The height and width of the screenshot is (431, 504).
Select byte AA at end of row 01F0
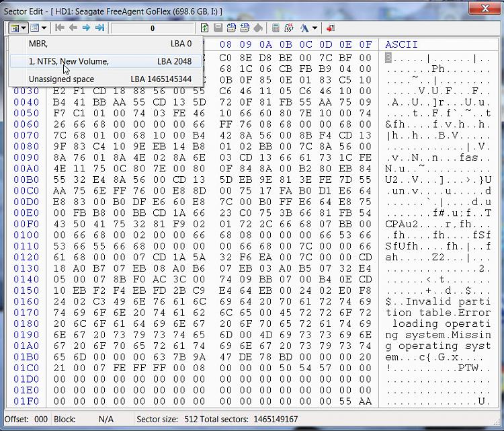(x=366, y=401)
